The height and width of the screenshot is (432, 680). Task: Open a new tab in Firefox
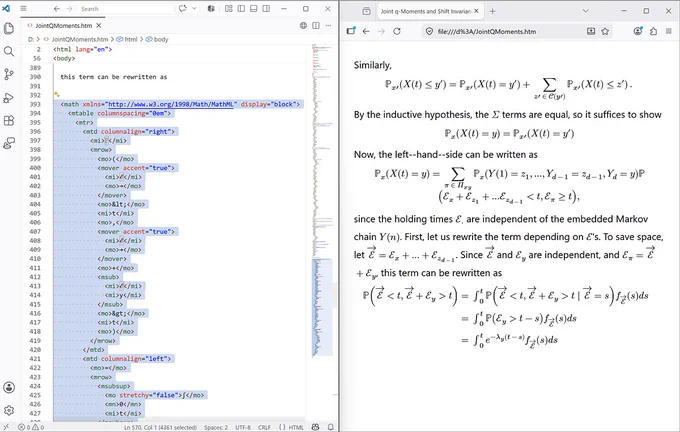click(x=492, y=11)
